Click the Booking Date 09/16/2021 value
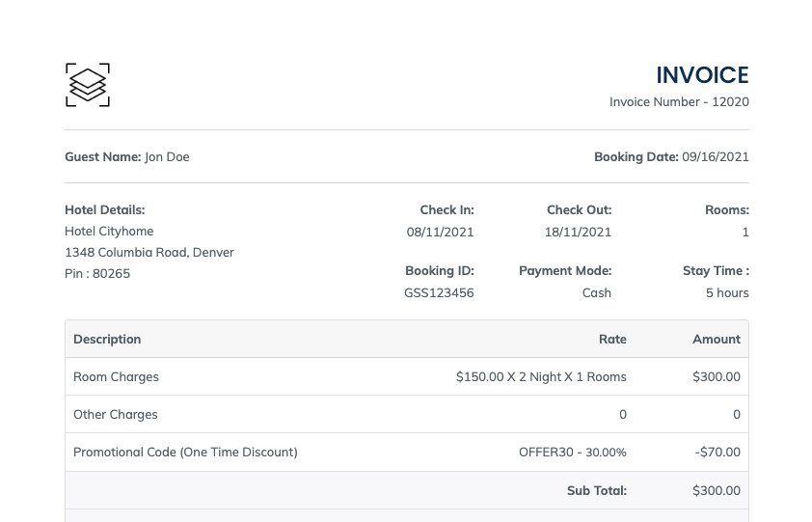Image resolution: width=812 pixels, height=522 pixels. 715,156
